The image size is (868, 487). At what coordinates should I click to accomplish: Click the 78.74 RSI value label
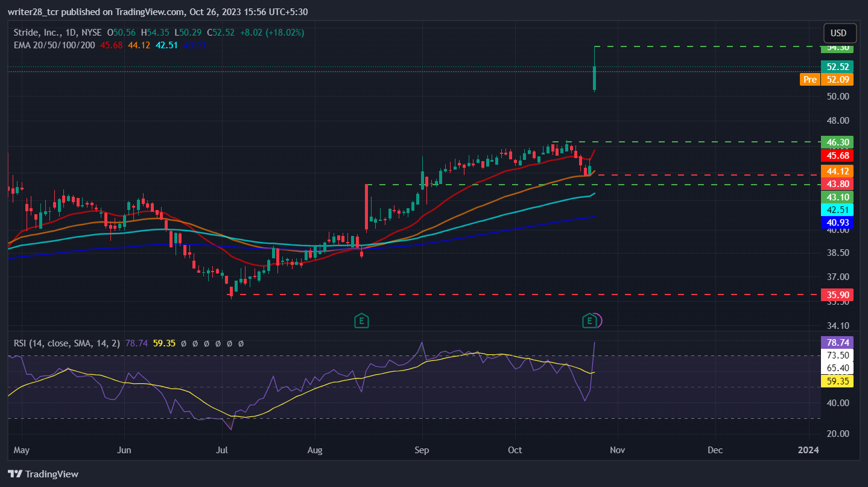tap(837, 342)
